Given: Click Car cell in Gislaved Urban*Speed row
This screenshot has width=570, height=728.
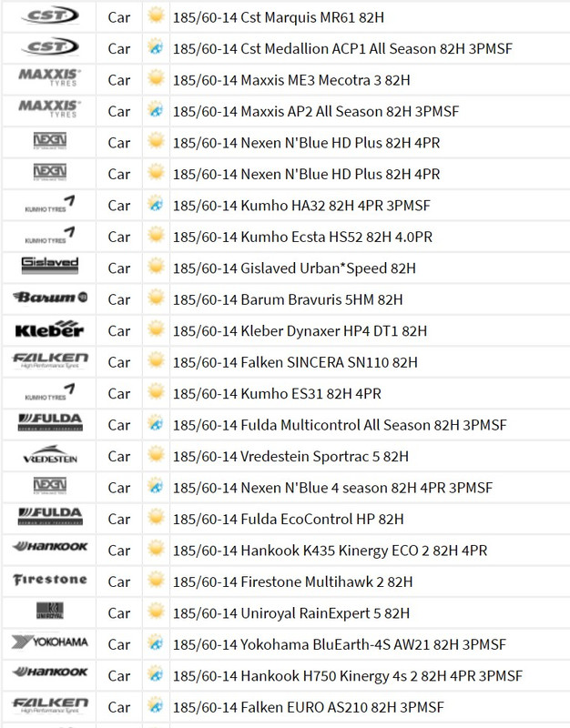Looking at the screenshot, I should (x=119, y=268).
